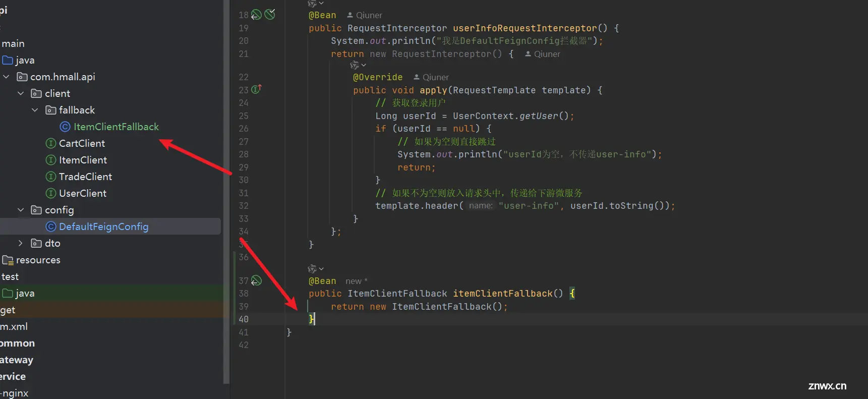Select TradeClient in the project tree
The image size is (868, 399).
coord(85,177)
